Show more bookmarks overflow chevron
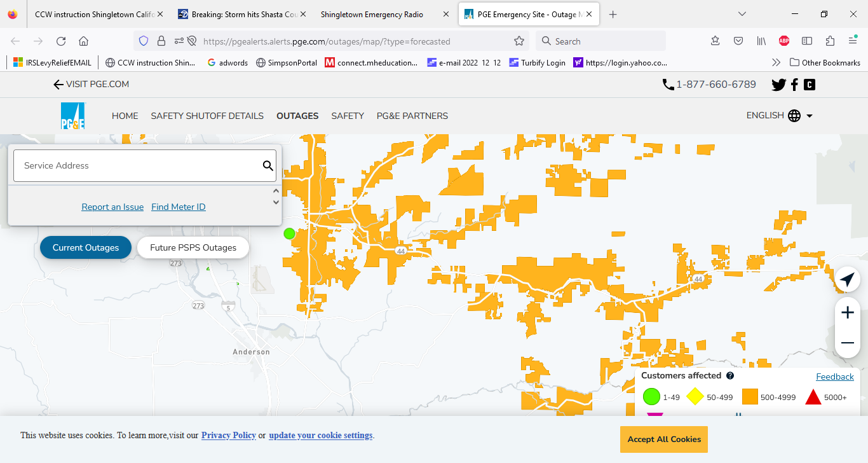 [x=776, y=62]
